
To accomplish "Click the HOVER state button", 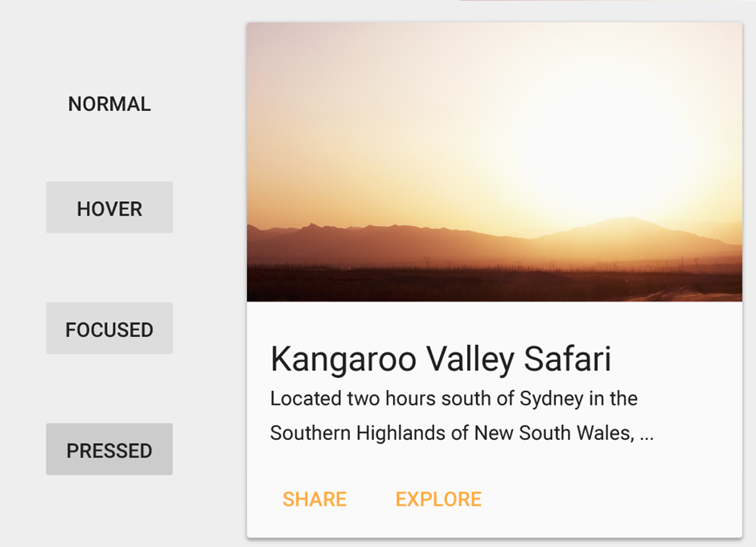I will pos(109,208).
